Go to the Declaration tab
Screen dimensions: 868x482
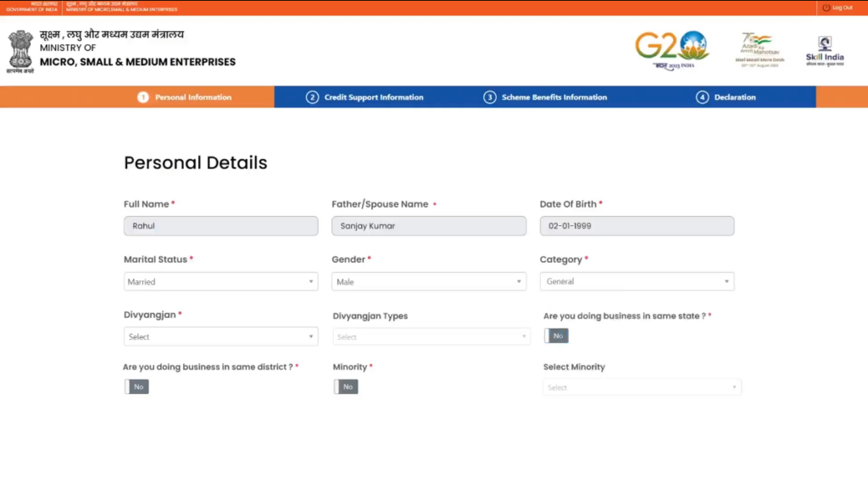734,97
